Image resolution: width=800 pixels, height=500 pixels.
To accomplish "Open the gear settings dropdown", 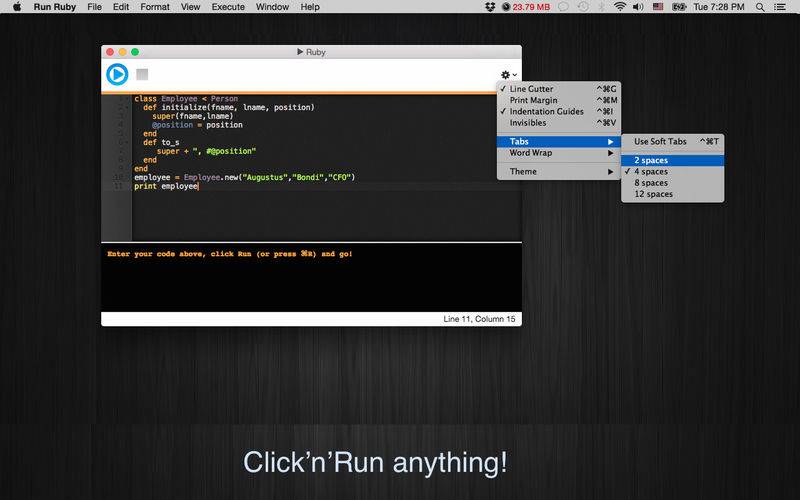I will (x=509, y=75).
